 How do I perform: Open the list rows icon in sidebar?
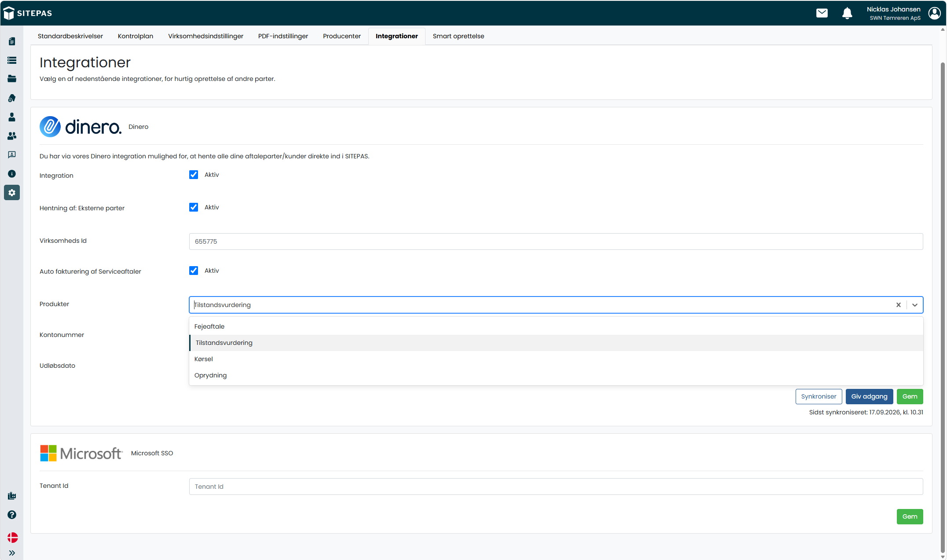coord(12,60)
